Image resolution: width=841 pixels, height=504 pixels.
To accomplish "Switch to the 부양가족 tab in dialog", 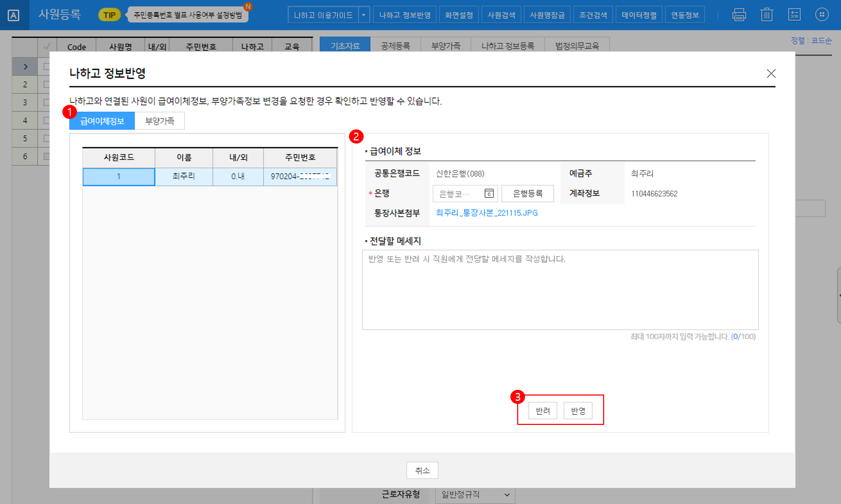I will coord(160,121).
